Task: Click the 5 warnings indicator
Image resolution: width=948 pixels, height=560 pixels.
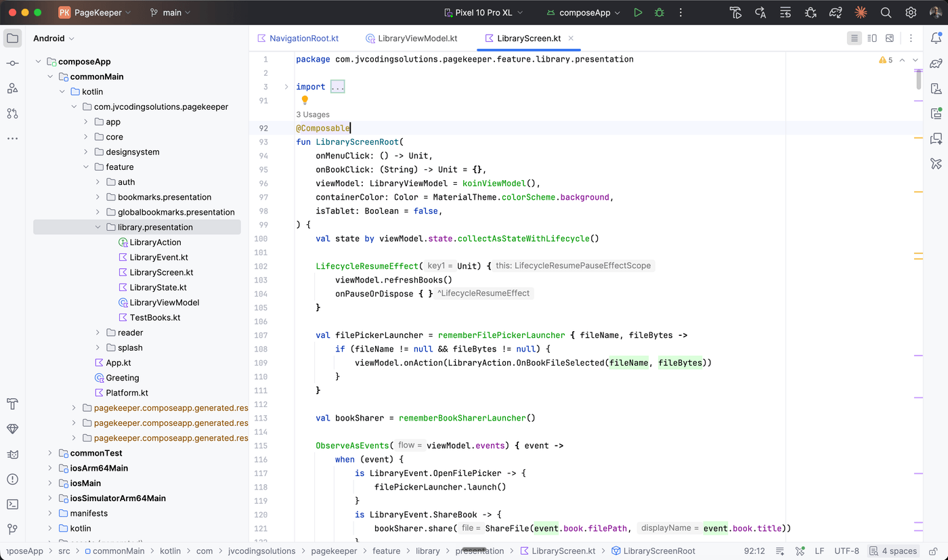Action: point(886,60)
